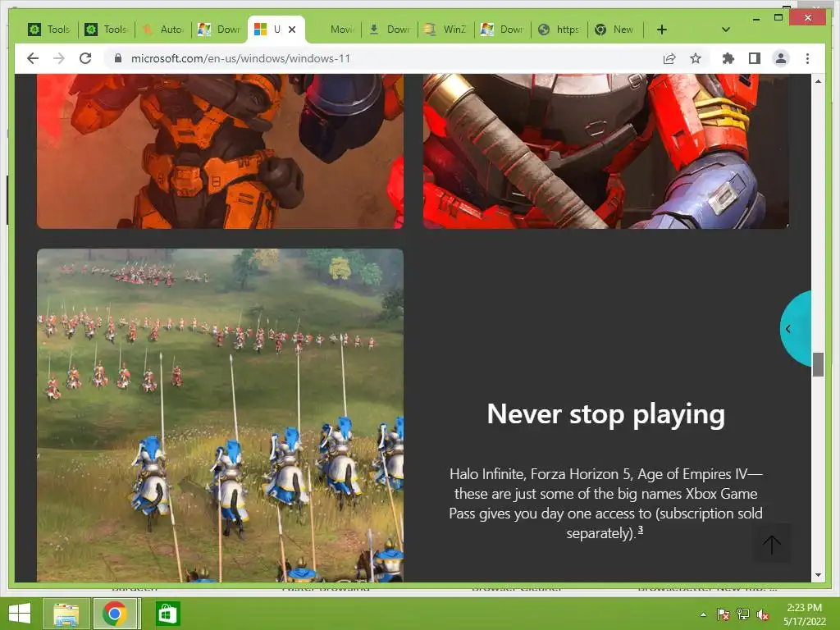Click the red Halo Spartan image
Screen dimensions: 840x630
[606, 151]
